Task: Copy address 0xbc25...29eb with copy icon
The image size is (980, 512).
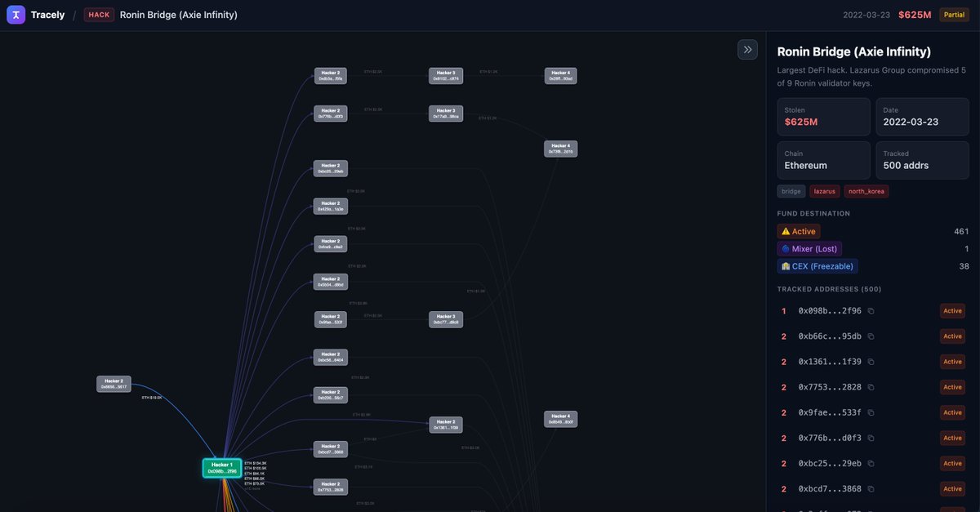Action: click(871, 463)
